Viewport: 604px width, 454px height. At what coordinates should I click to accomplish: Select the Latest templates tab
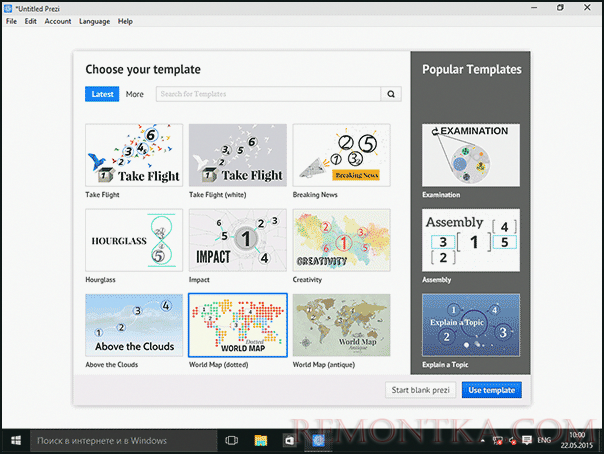click(102, 94)
